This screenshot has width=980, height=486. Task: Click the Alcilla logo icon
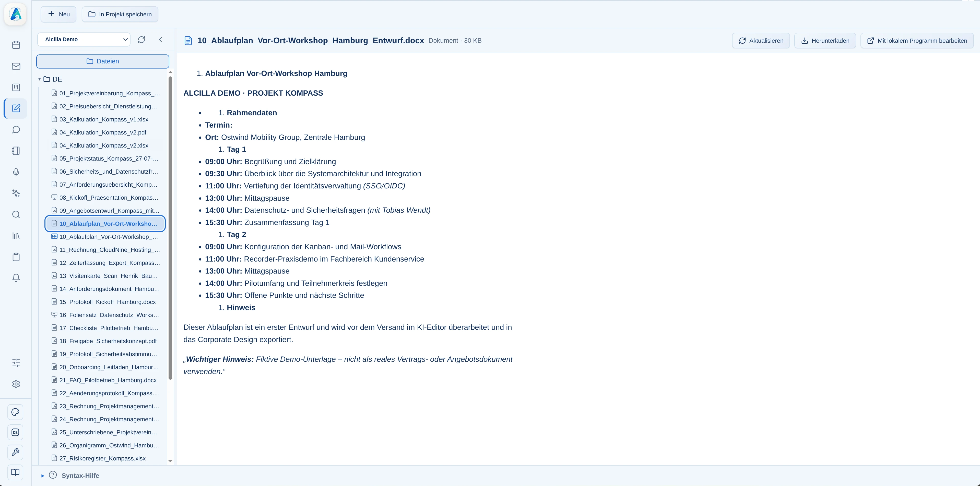tap(16, 14)
